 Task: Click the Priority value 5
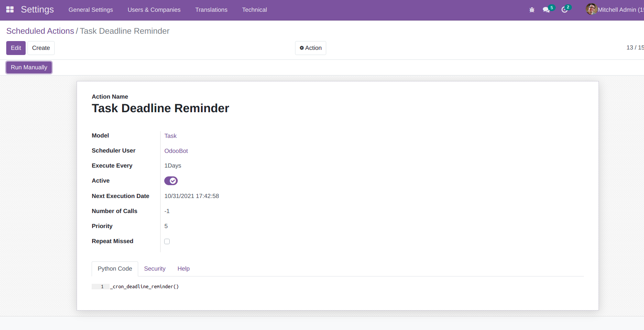pos(166,226)
